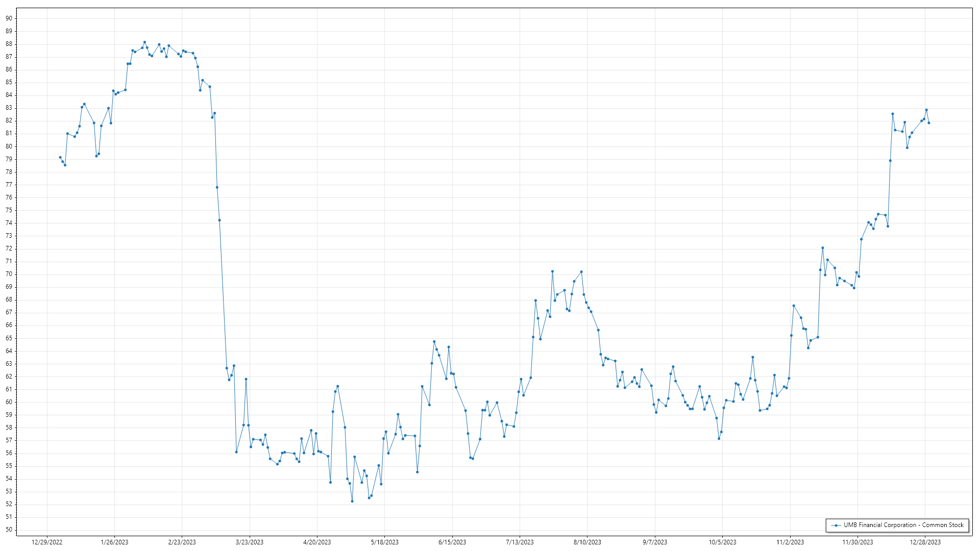This screenshot has width=980, height=551.
Task: Click the legend series marker icon
Action: click(836, 525)
